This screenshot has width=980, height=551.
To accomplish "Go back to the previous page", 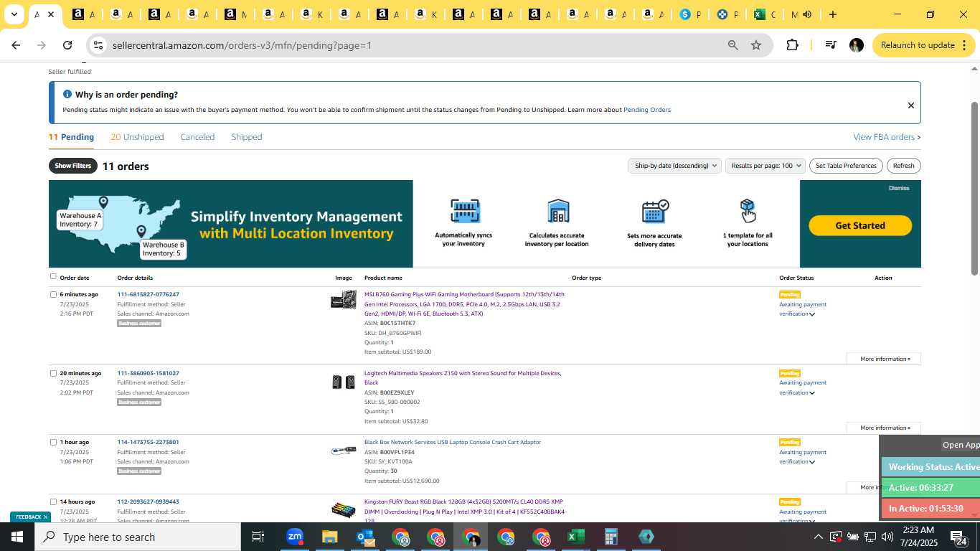I will pos(16,45).
